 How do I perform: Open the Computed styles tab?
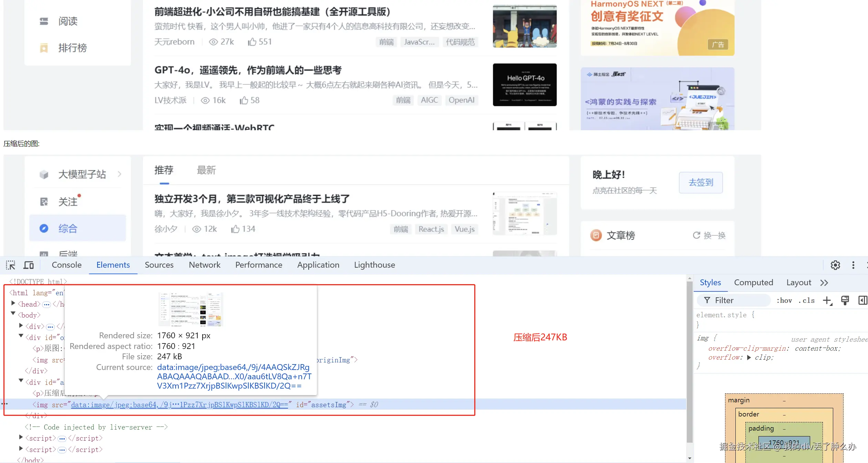[x=753, y=282]
